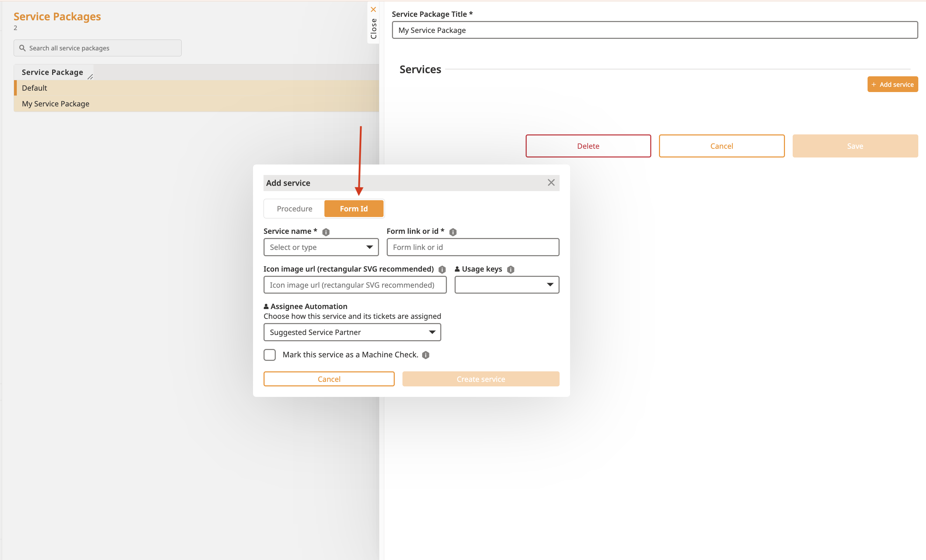
Task: Click info icon next to Machine Check
Action: tap(426, 355)
